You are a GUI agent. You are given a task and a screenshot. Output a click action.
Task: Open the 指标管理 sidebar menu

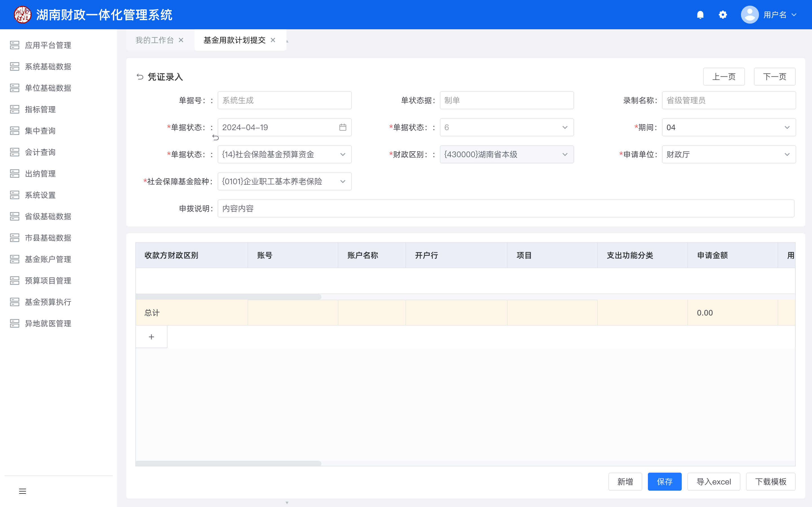pyautogui.click(x=40, y=109)
